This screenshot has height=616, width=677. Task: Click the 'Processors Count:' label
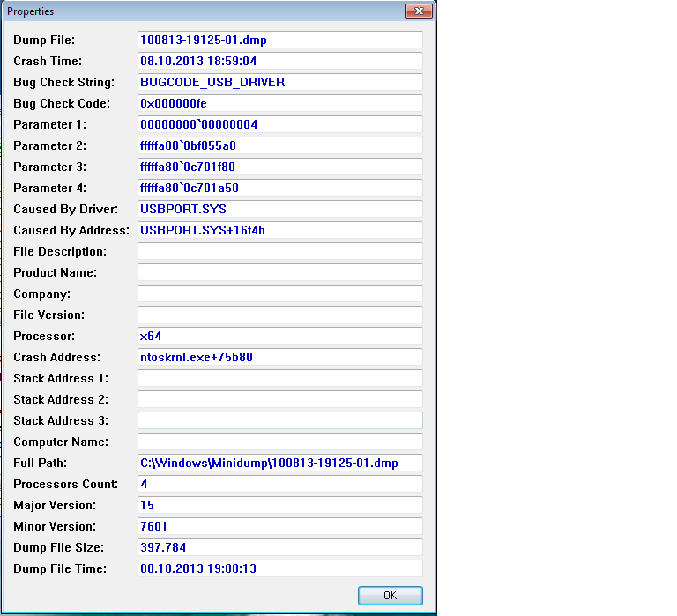[x=65, y=485]
